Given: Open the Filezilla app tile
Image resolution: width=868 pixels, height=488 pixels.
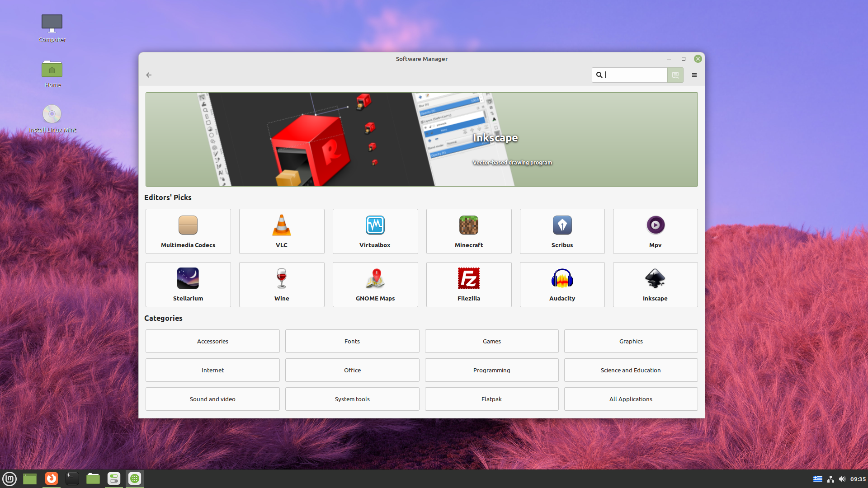Looking at the screenshot, I should click(468, 284).
